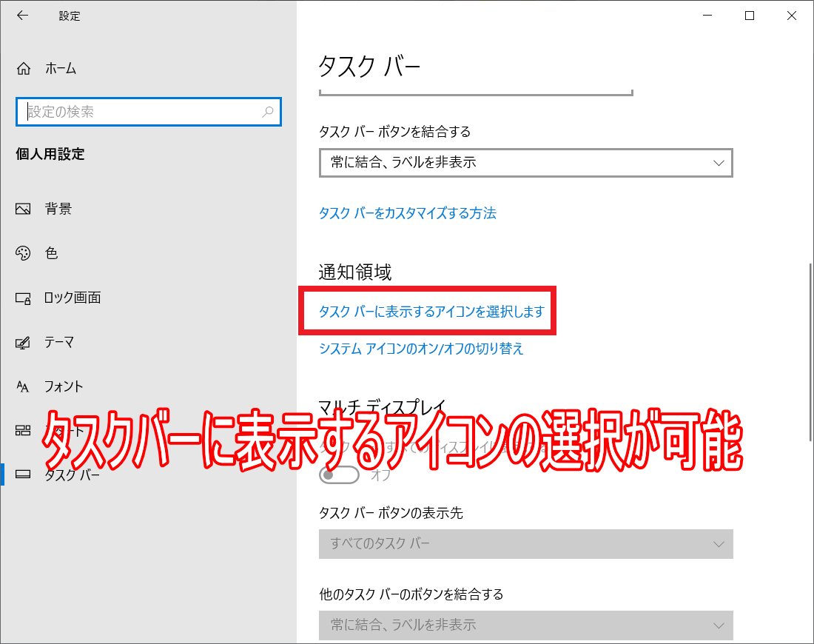Go to ロック画面 settings
Screen dimensions: 814x644
click(x=73, y=298)
